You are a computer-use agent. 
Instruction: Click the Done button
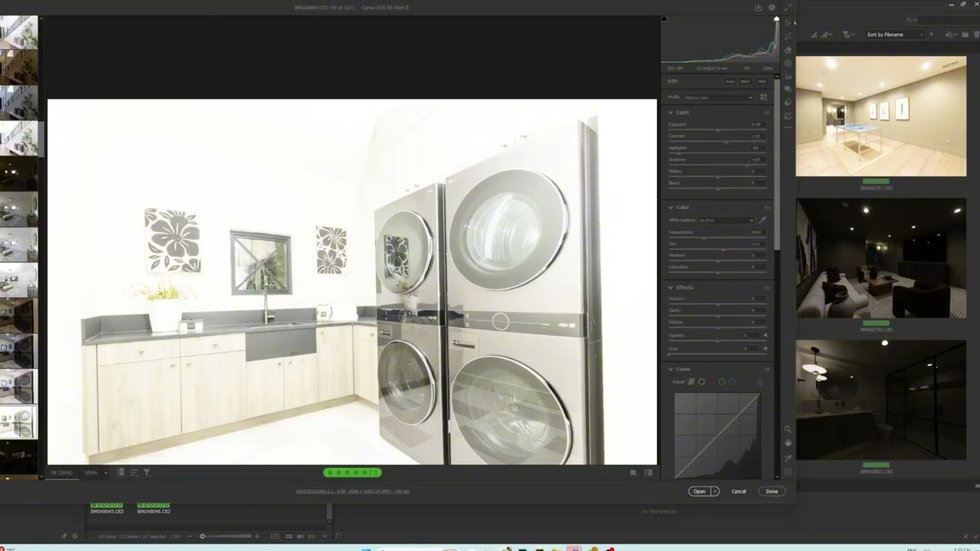[772, 491]
